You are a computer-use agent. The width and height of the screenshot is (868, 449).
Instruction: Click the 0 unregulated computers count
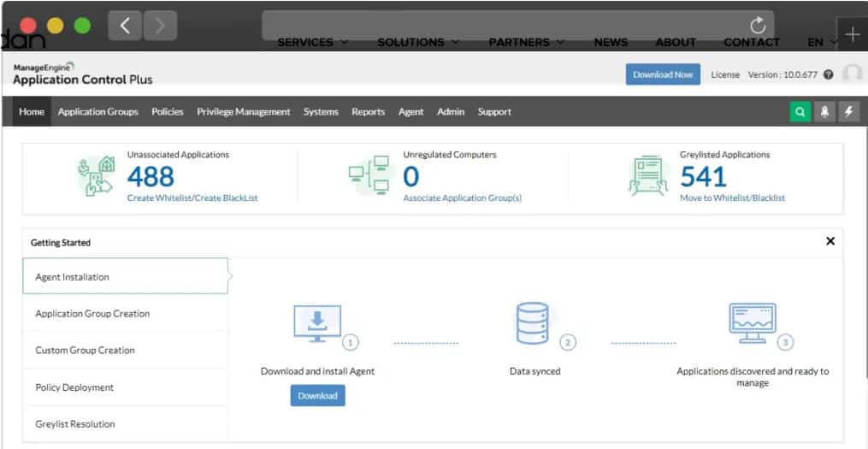(410, 177)
